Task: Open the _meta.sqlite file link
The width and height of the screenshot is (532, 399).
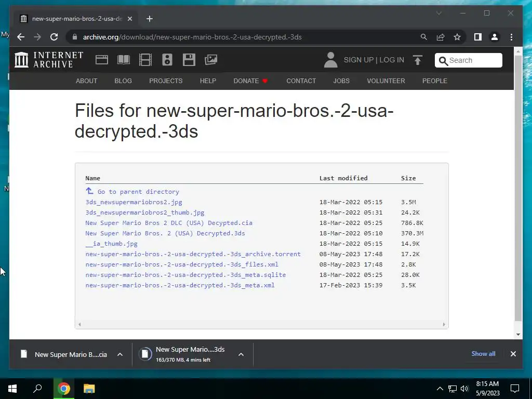Action: 185,275
